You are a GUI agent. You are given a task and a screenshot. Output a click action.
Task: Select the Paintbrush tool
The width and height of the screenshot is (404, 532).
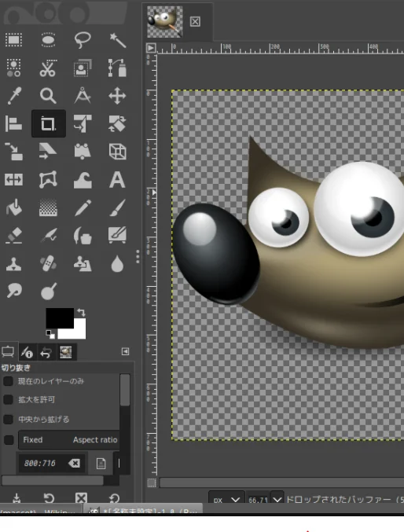[117, 207]
